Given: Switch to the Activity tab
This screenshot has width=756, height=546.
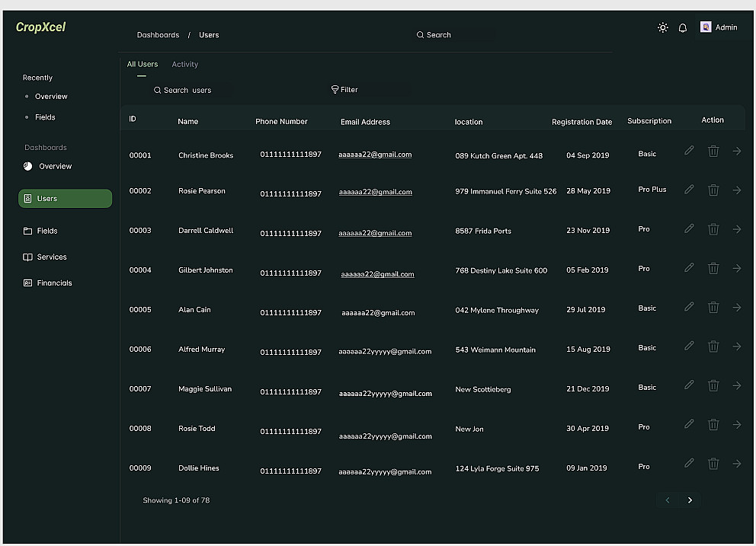Looking at the screenshot, I should (184, 64).
